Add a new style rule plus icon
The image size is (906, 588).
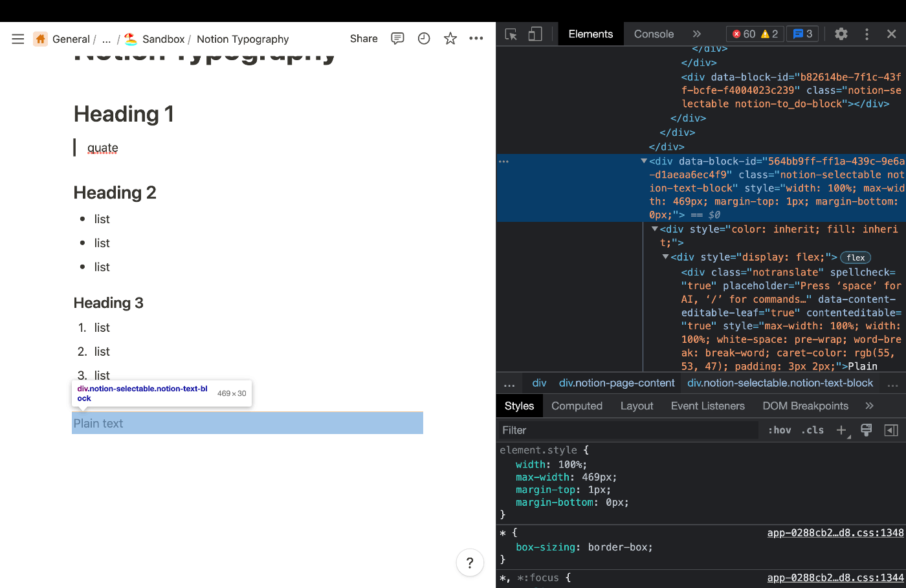(841, 430)
